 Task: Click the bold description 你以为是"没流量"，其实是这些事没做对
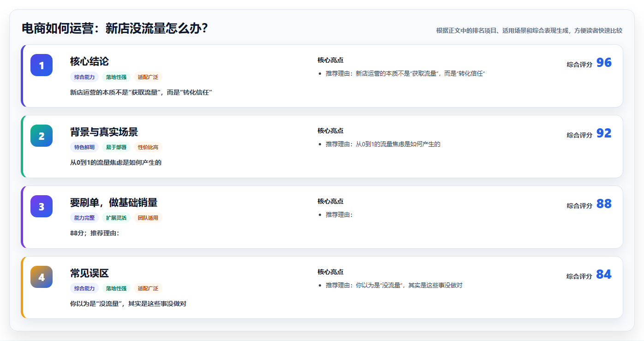[x=128, y=304]
